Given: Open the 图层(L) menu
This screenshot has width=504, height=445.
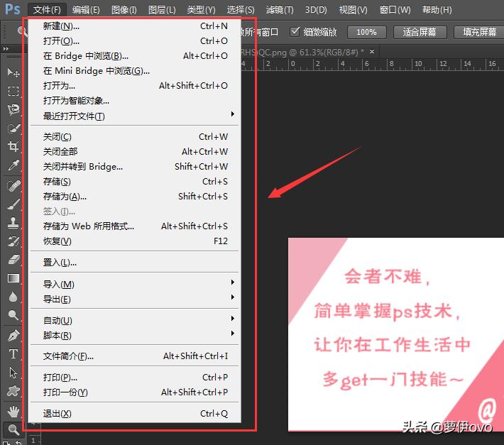Looking at the screenshot, I should [162, 10].
